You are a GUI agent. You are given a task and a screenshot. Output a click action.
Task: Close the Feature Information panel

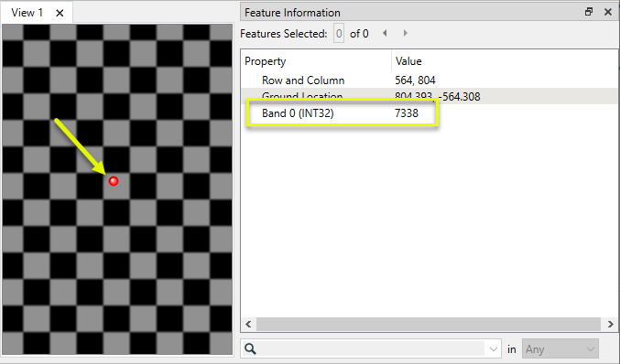pos(608,12)
